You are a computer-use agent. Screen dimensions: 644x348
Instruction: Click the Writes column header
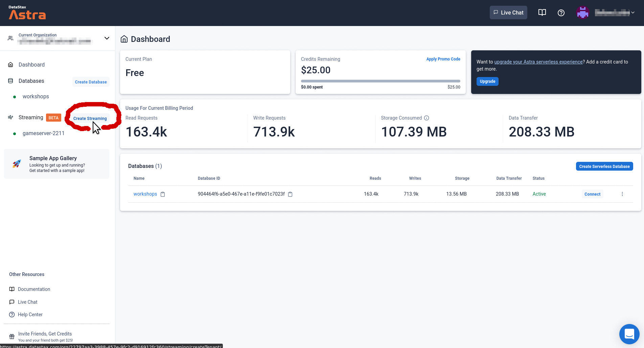(415, 178)
